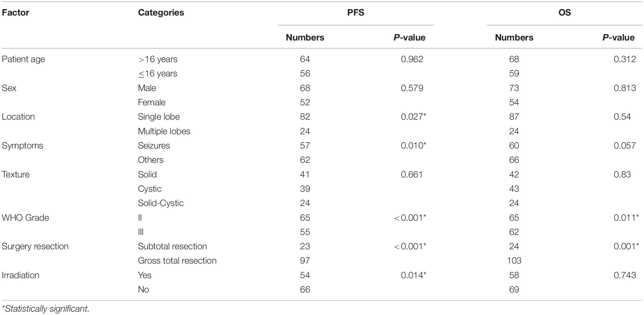Click the '*Statistically significant.' footnote

tap(46, 309)
